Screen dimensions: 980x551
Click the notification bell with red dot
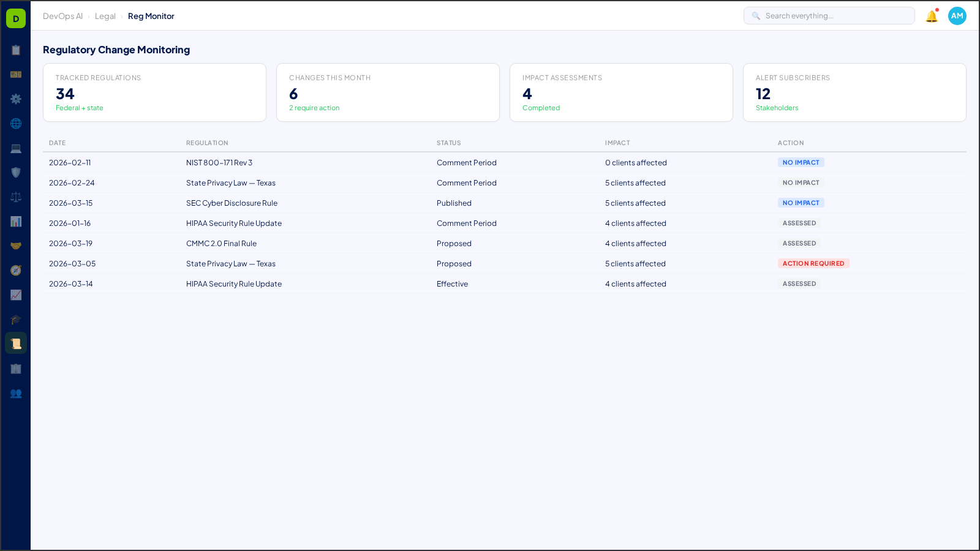[x=931, y=16]
